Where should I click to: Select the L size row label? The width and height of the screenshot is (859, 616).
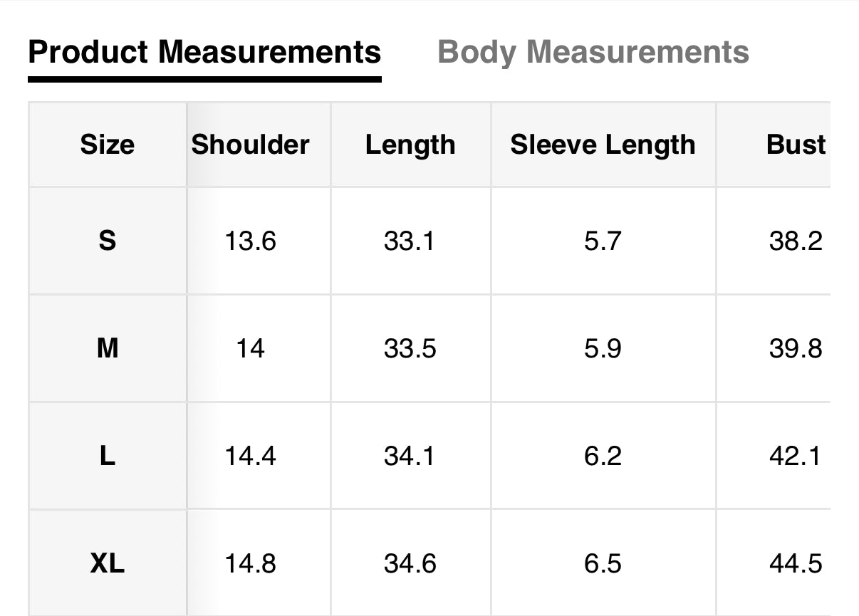pyautogui.click(x=107, y=456)
